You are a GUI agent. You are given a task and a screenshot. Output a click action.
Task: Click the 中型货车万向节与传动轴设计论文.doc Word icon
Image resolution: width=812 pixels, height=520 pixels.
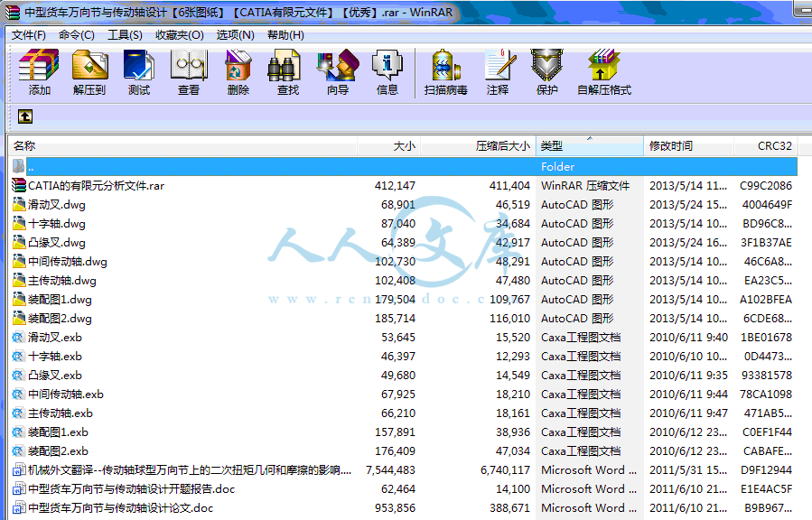pos(19,508)
